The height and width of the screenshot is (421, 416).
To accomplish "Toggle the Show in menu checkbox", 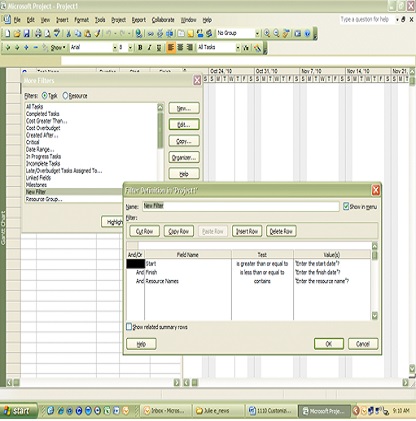I will 346,206.
